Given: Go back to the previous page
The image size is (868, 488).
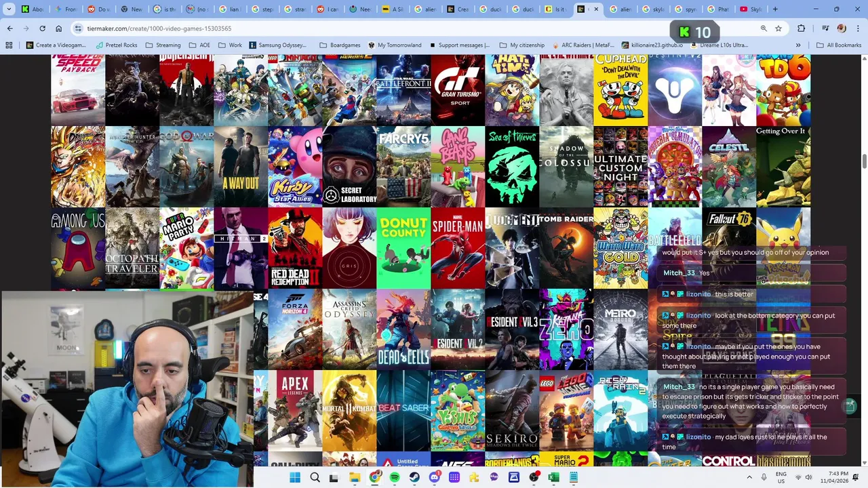Looking at the screenshot, I should pyautogui.click(x=9, y=28).
